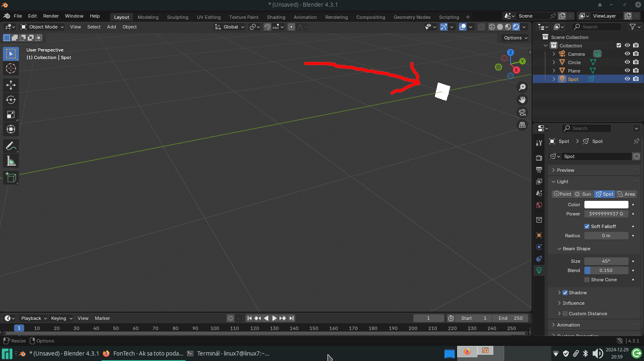Viewport: 644px width, 361px height.
Task: Disable the Soft Falloff checkbox
Action: click(587, 226)
